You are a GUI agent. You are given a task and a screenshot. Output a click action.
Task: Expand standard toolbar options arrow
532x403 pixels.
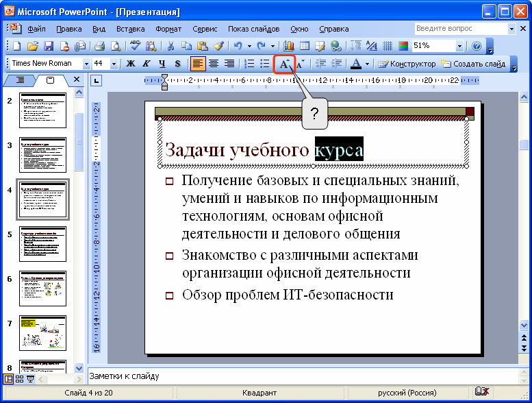490,46
